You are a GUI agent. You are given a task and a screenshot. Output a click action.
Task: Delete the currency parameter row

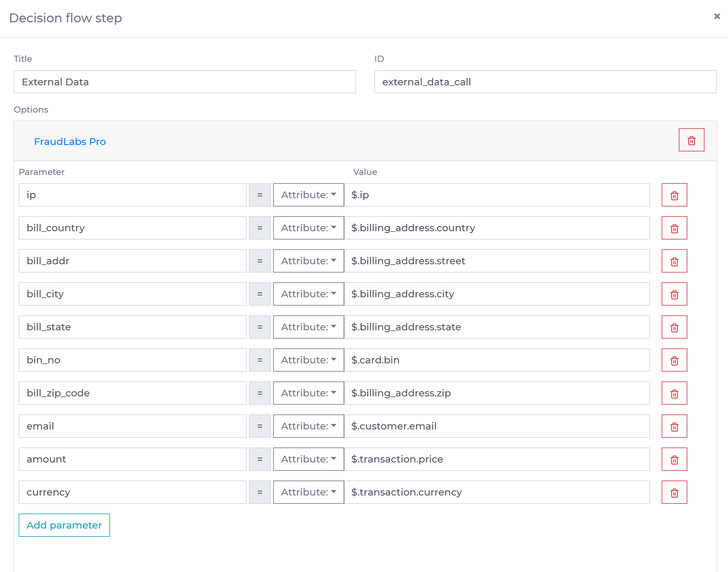674,492
